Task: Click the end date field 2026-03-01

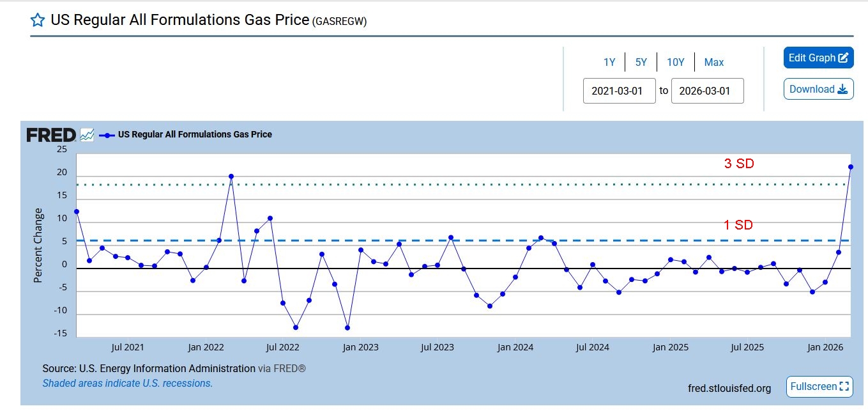Action: 707,91
